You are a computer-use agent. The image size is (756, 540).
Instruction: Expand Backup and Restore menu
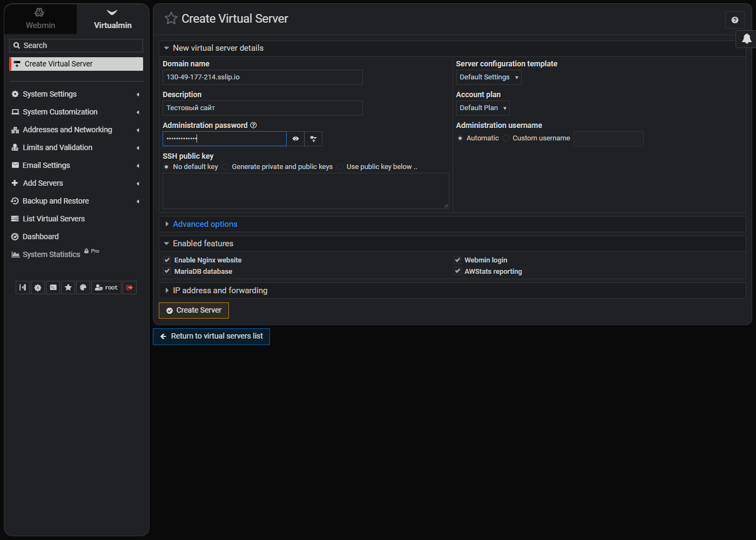tap(76, 201)
